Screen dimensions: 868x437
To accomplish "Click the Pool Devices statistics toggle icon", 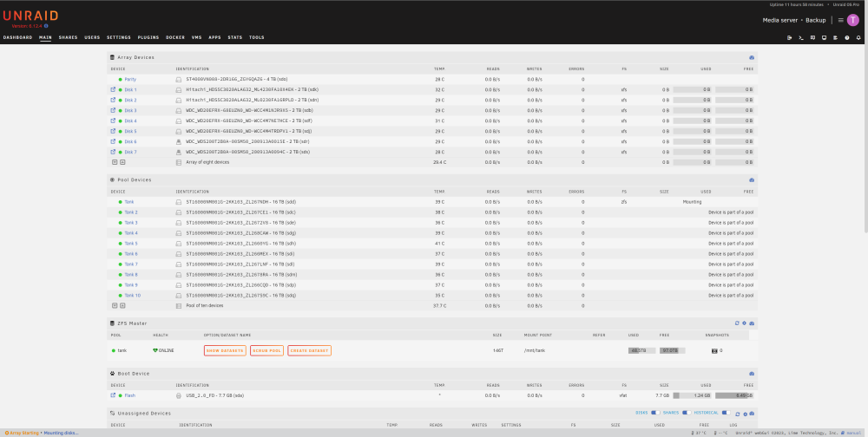I will [752, 180].
